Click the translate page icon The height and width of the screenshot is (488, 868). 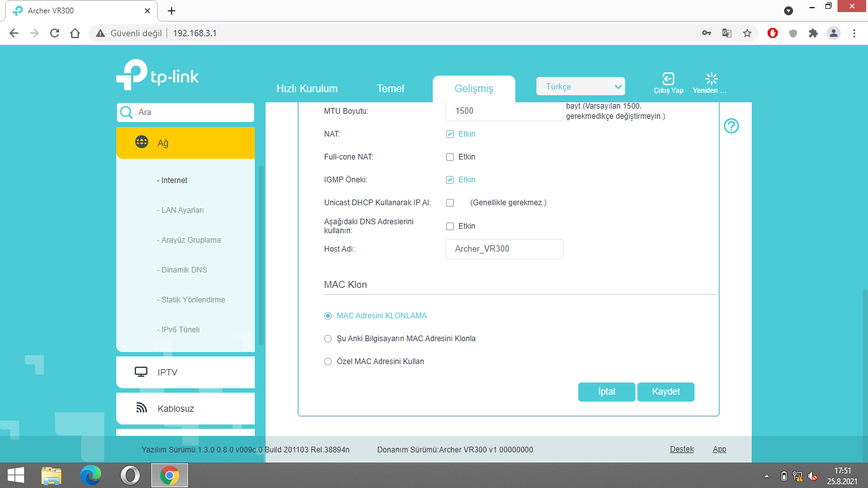(727, 33)
